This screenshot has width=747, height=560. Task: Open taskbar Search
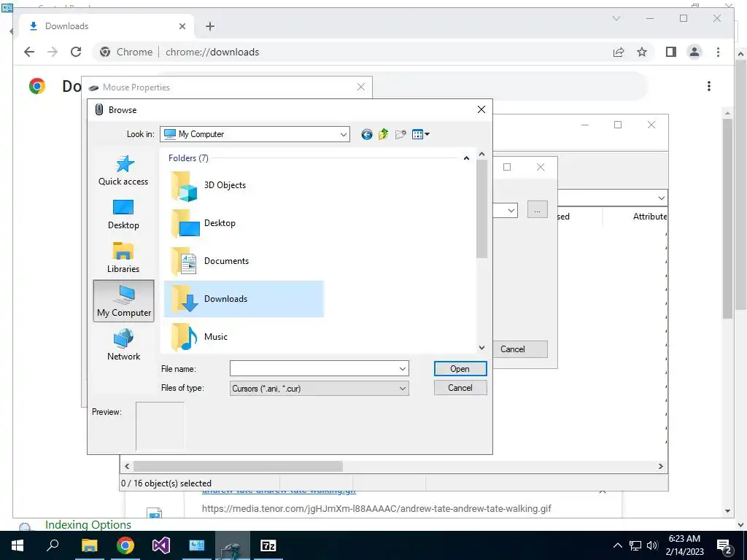53,545
